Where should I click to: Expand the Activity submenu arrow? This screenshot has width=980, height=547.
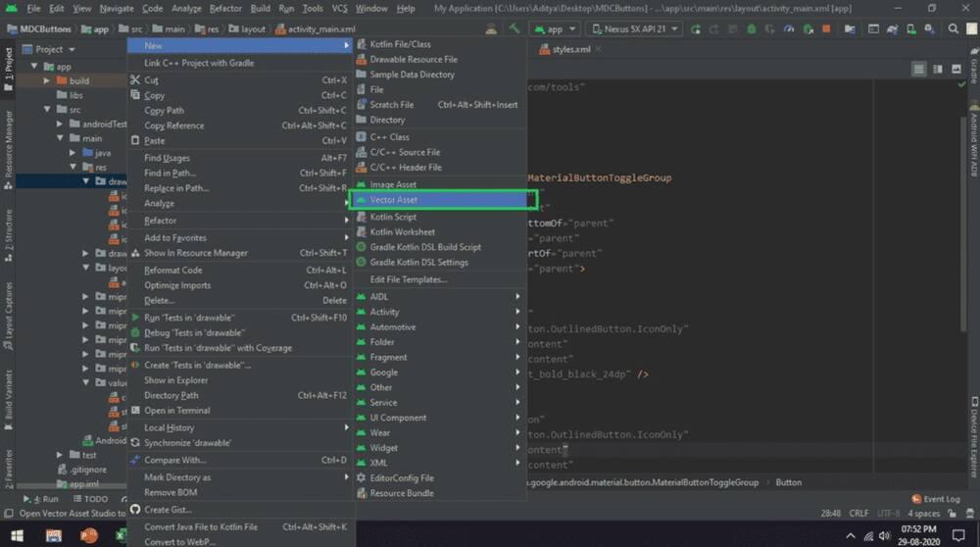[x=517, y=312]
